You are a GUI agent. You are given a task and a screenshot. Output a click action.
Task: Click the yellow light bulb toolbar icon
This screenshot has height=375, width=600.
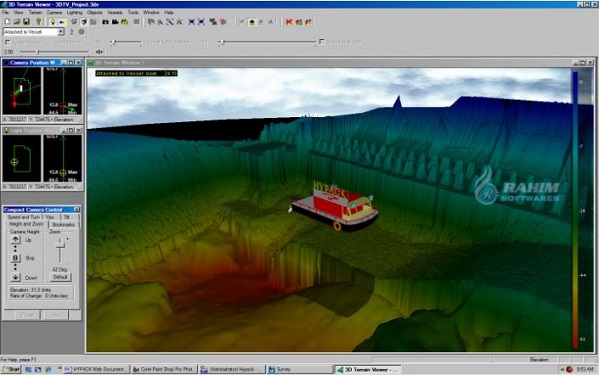[x=53, y=22]
